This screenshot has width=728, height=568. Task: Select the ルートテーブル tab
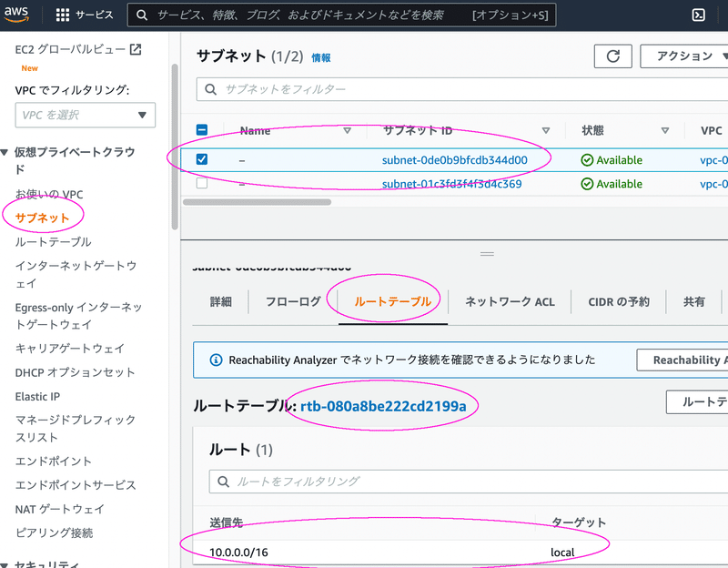[x=393, y=302]
